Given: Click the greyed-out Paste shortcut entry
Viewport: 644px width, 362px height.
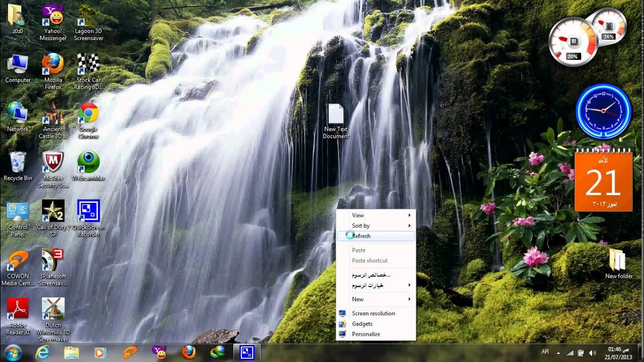Looking at the screenshot, I should tap(375, 260).
